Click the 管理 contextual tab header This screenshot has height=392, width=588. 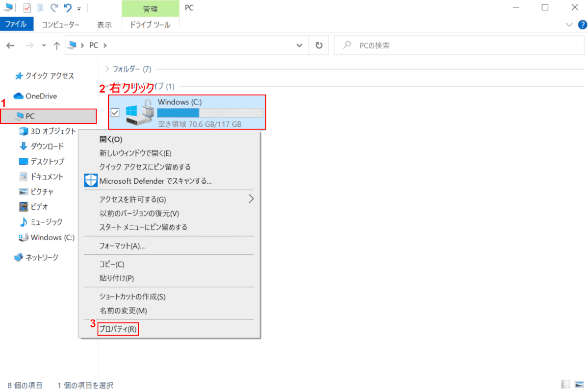[151, 9]
